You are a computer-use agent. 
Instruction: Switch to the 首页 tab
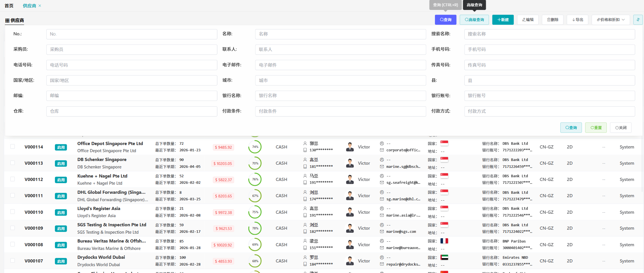point(9,6)
